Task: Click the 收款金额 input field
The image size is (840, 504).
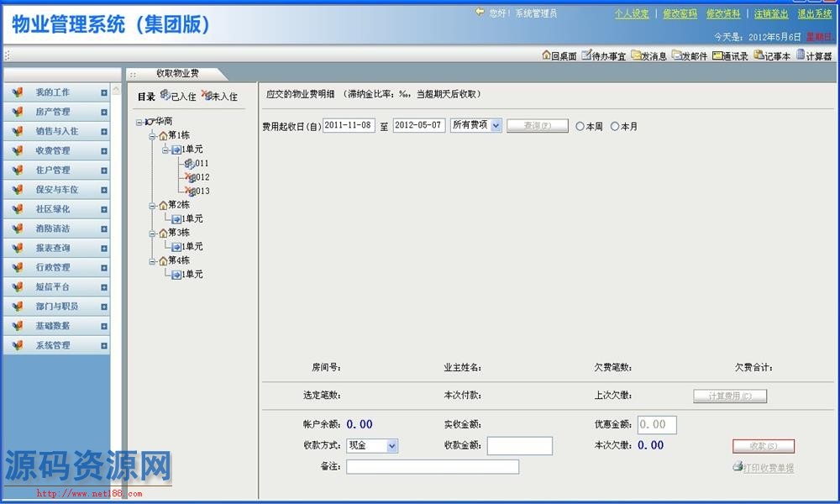Action: pos(520,445)
